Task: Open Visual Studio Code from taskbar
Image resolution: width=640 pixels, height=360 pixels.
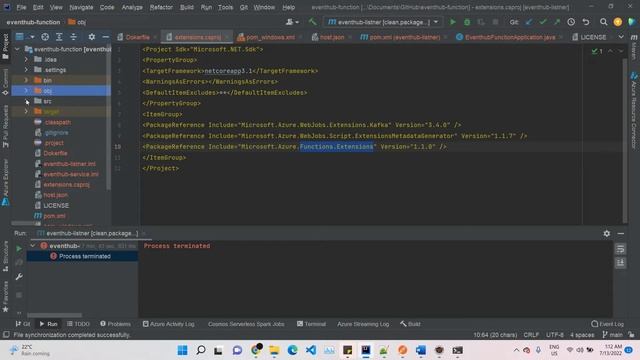Action: (311, 350)
